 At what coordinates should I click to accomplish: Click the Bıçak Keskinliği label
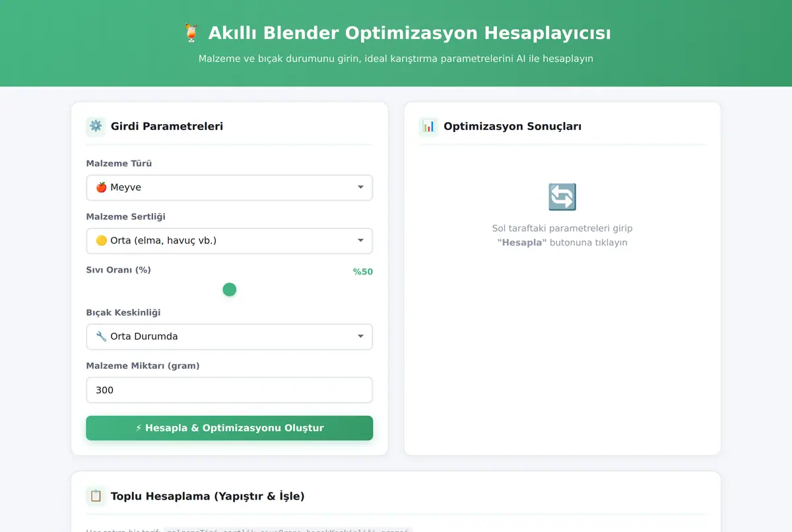[123, 313]
